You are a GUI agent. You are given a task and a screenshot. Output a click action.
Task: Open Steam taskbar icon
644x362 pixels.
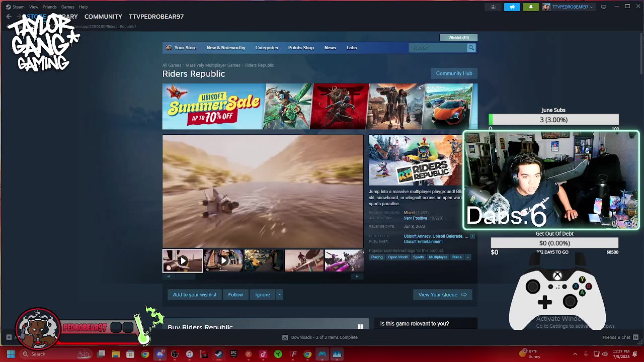(219, 354)
